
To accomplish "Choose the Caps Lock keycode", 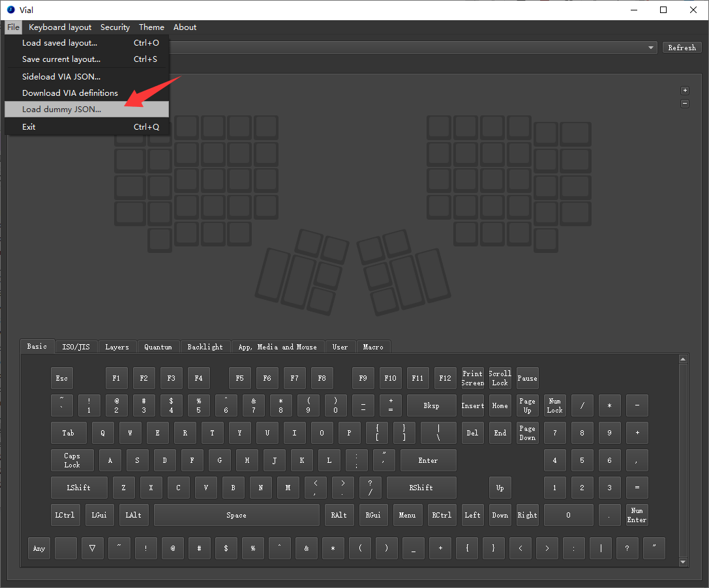I will coord(72,460).
